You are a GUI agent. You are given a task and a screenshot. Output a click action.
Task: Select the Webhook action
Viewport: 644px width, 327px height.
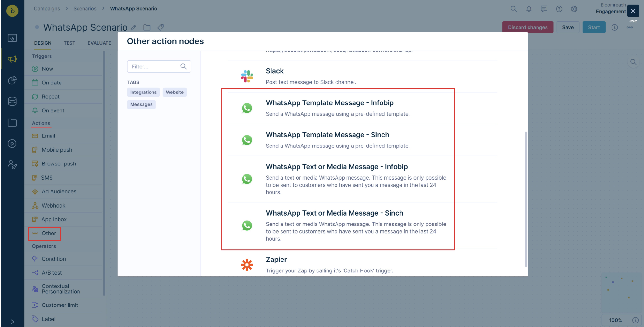[x=64, y=206]
